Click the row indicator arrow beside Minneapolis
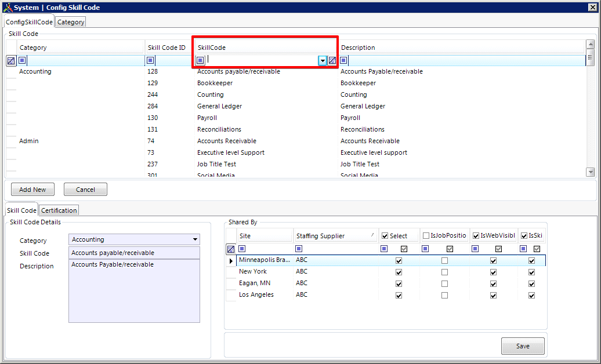This screenshot has width=601, height=364. tap(231, 261)
